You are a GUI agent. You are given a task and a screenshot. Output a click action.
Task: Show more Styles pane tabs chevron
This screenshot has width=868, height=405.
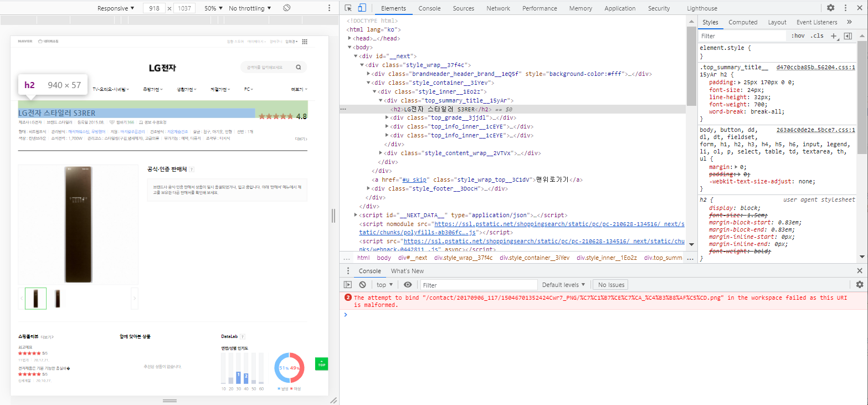tap(850, 22)
